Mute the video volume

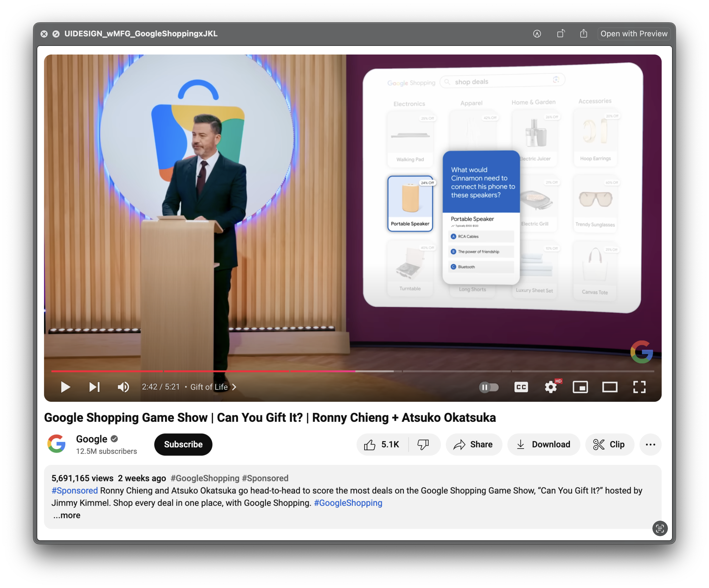coord(123,387)
